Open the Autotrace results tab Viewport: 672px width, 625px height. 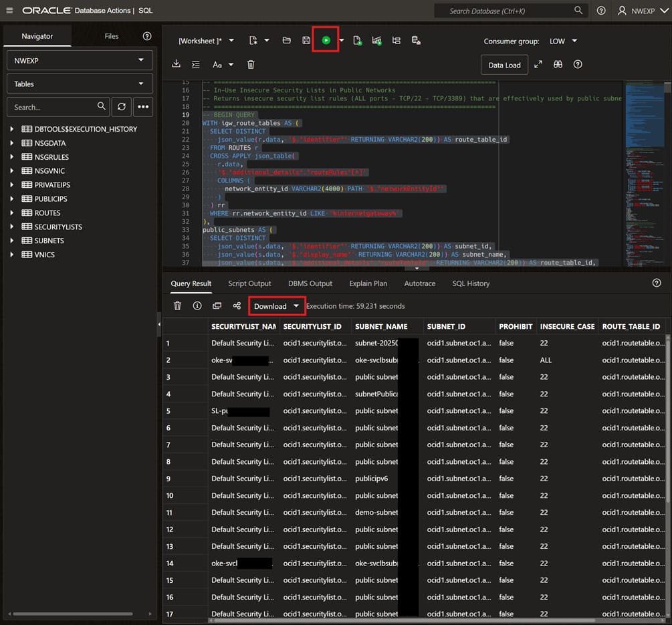[x=419, y=283]
